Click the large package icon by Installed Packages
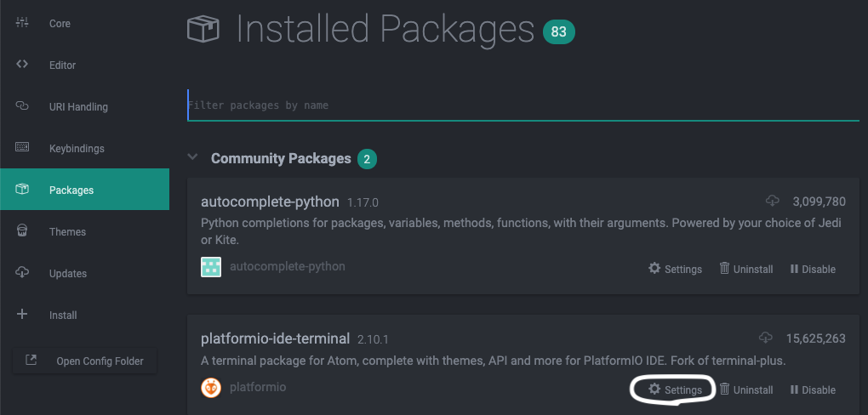This screenshot has width=868, height=415. [x=203, y=29]
